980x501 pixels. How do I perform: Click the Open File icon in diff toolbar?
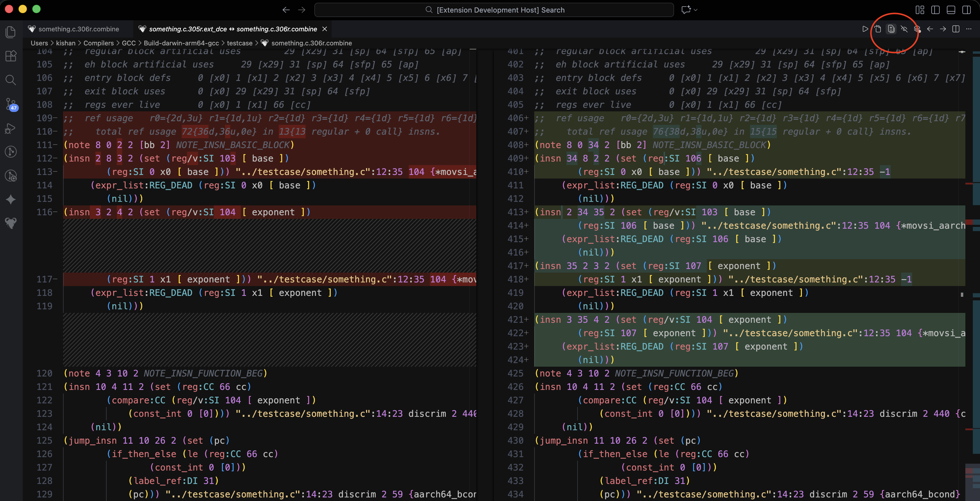878,29
